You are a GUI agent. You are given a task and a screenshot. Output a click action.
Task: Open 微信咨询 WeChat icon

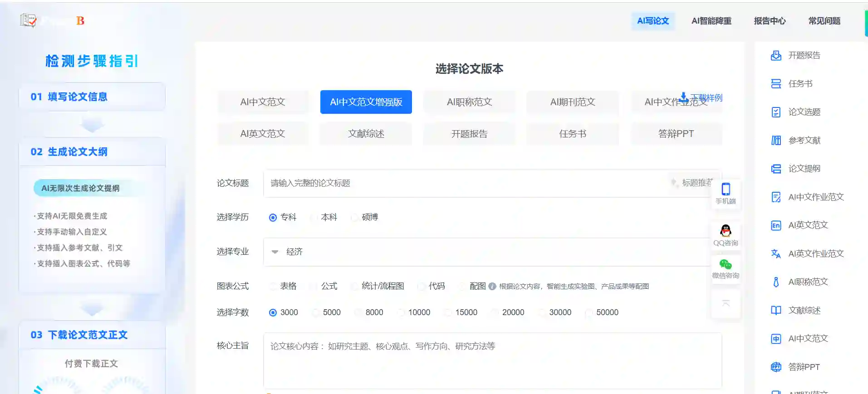click(726, 264)
